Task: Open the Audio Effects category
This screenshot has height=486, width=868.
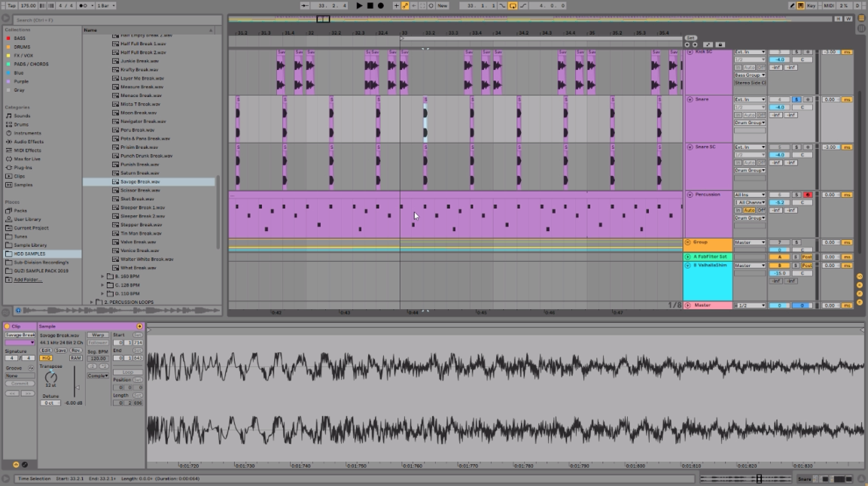Action: tap(29, 141)
